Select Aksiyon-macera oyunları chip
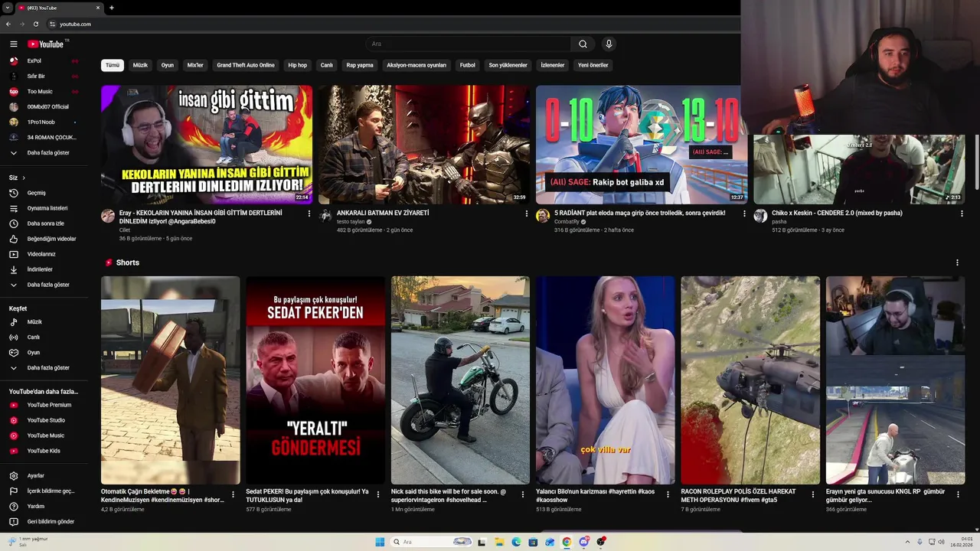Image resolution: width=980 pixels, height=551 pixels. 416,65
